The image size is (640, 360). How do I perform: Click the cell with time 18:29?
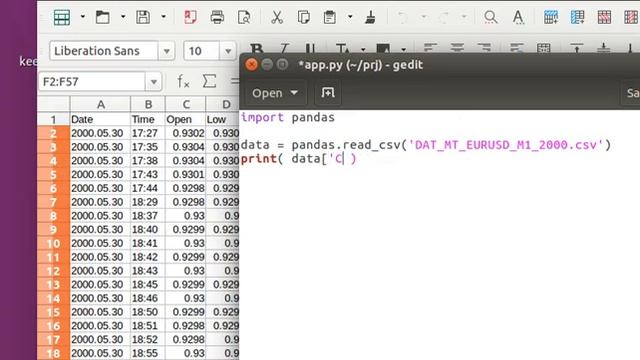(x=148, y=202)
